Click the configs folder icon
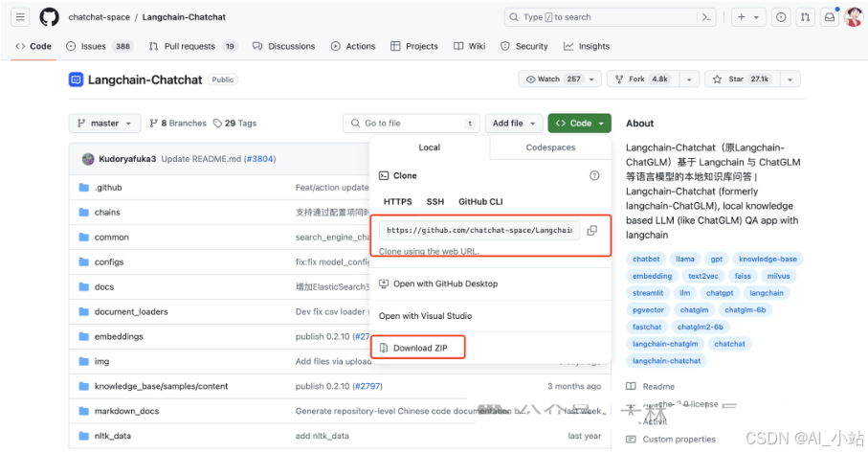The height and width of the screenshot is (453, 868). pyautogui.click(x=84, y=262)
